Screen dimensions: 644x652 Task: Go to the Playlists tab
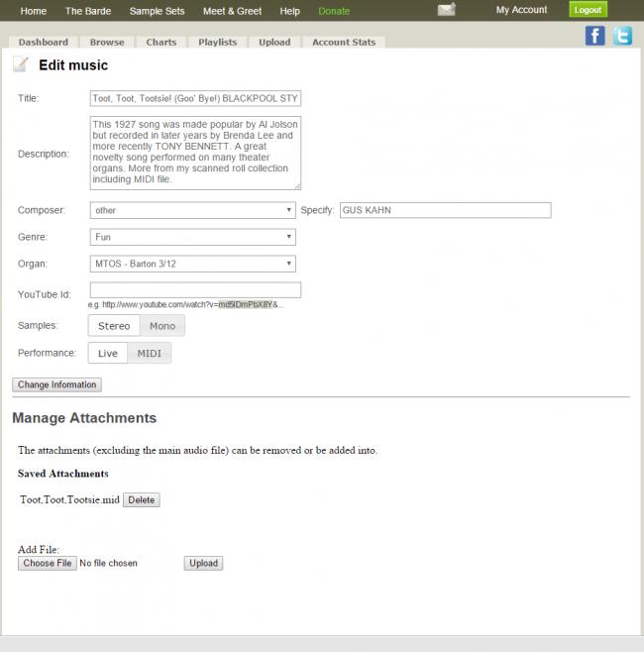[217, 43]
